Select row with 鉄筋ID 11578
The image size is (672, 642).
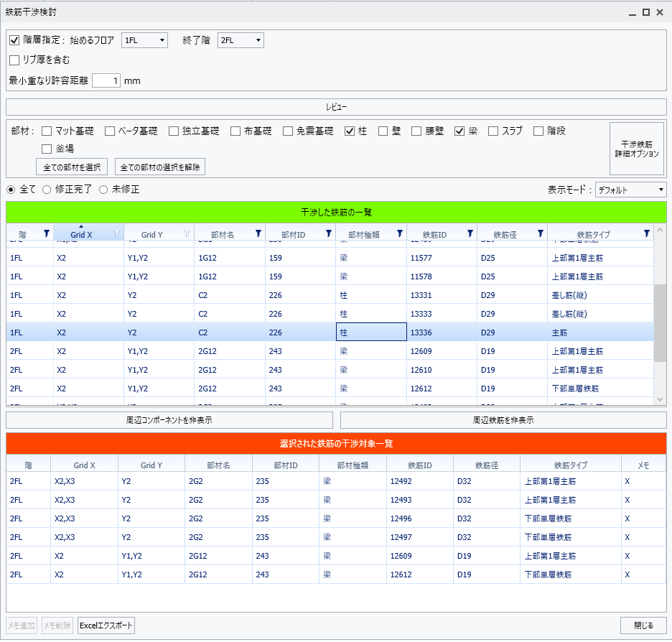tap(330, 276)
